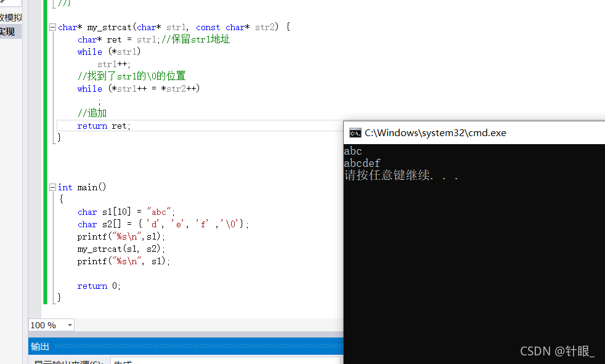
Task: Collapse the my_strcat function outline
Action: coord(52,27)
